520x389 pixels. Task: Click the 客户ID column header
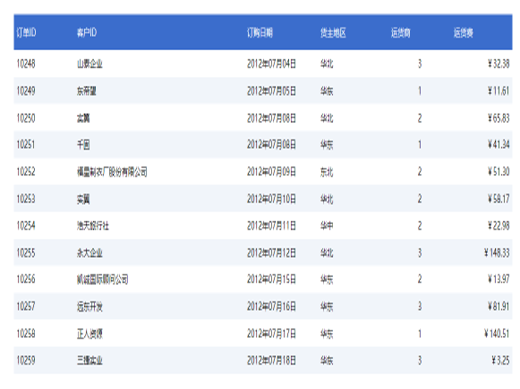tap(87, 33)
